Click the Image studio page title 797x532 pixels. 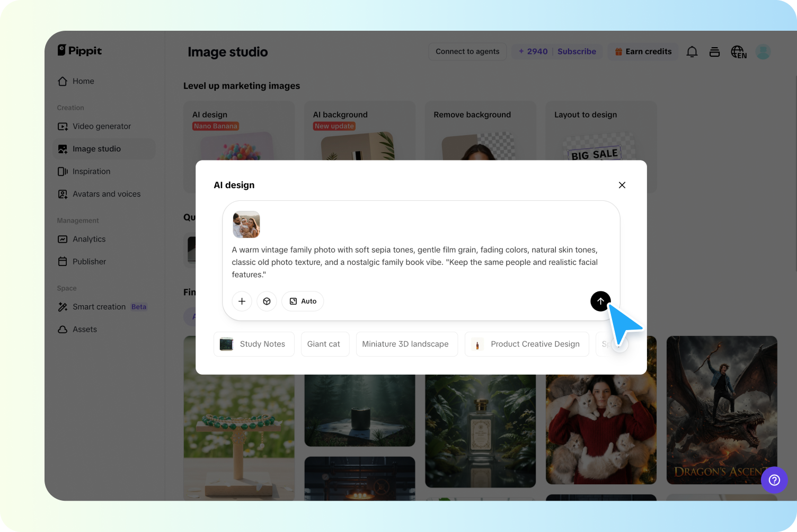tap(228, 52)
